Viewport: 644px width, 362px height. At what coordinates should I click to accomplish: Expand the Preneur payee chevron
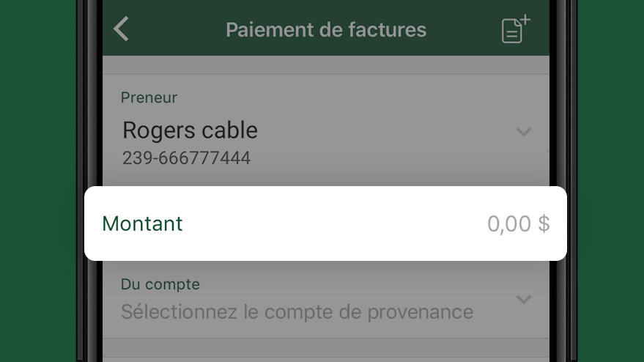point(524,131)
